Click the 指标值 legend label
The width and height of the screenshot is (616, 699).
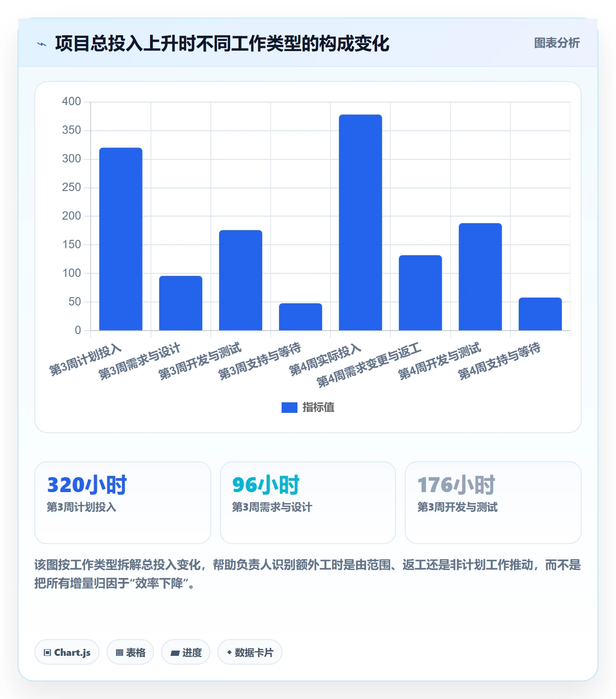tap(319, 408)
